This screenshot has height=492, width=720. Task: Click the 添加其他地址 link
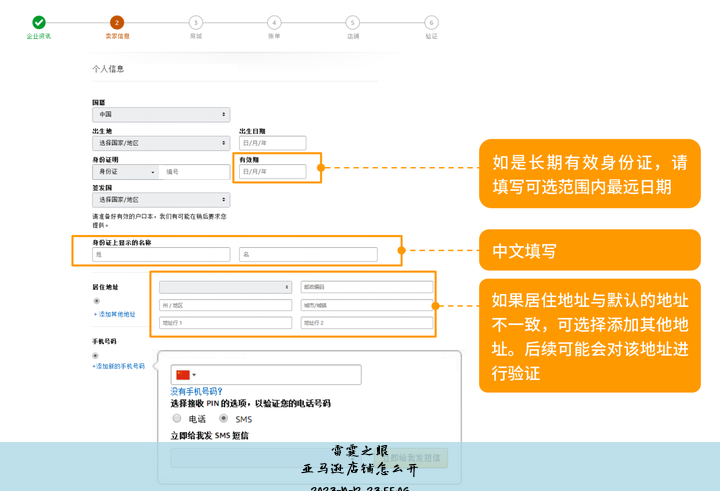pos(116,314)
